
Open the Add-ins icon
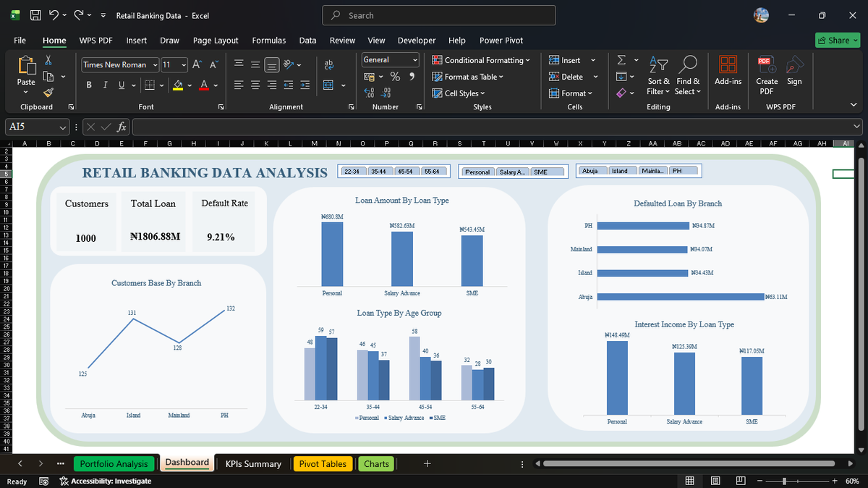click(728, 64)
